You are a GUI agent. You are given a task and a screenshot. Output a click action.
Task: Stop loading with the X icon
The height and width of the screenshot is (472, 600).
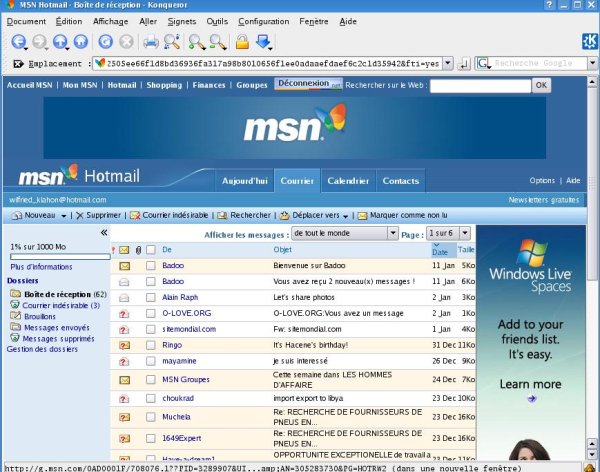[x=126, y=41]
